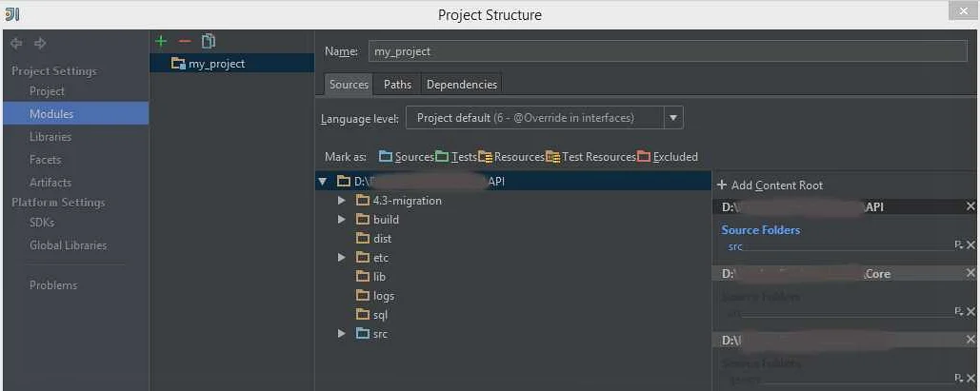Click the copy module icon
Viewport: 980px width, 391px height.
209,41
